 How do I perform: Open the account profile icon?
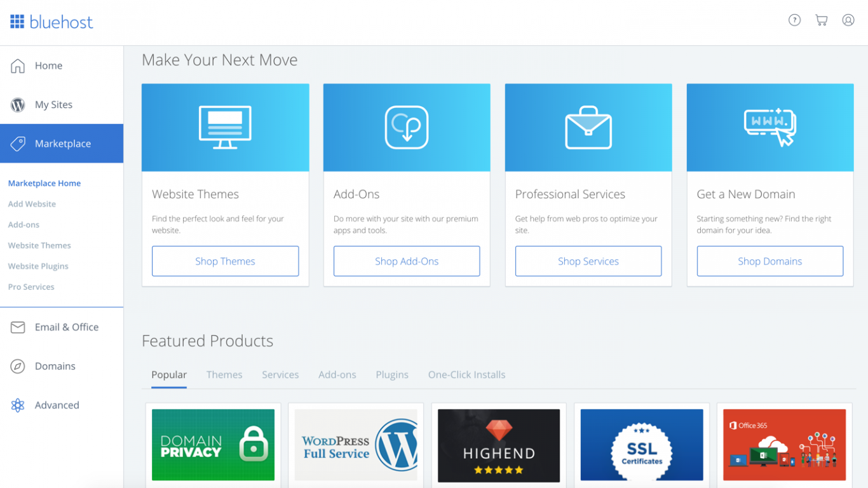(848, 20)
